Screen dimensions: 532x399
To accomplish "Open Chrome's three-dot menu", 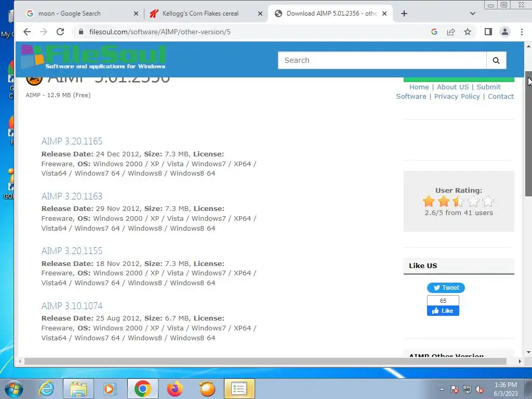I will 522,32.
